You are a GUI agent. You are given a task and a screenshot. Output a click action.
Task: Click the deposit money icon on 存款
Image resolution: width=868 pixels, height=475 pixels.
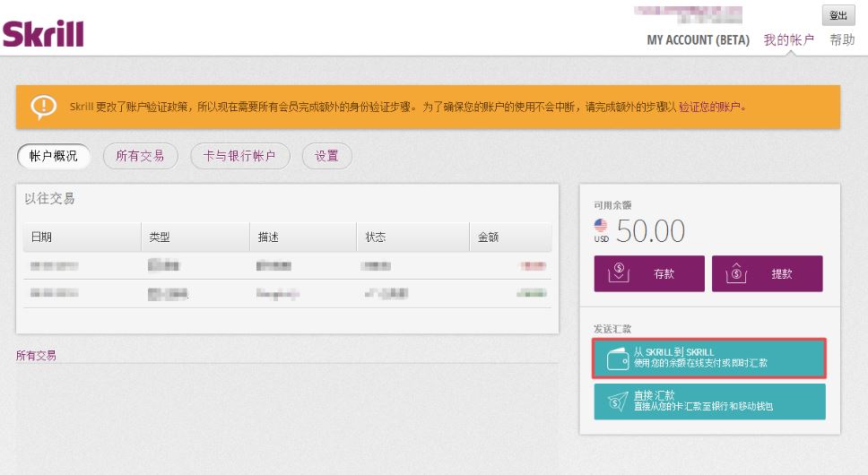pyautogui.click(x=619, y=272)
